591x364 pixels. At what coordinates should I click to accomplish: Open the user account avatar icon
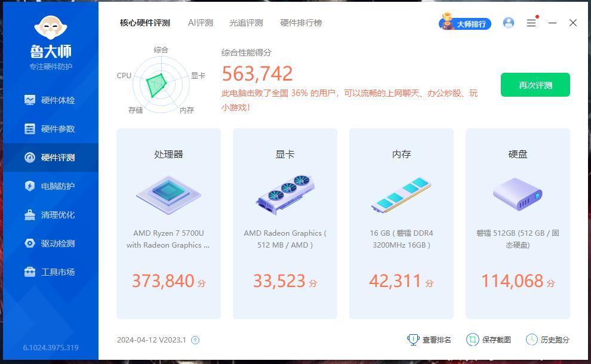(x=509, y=23)
